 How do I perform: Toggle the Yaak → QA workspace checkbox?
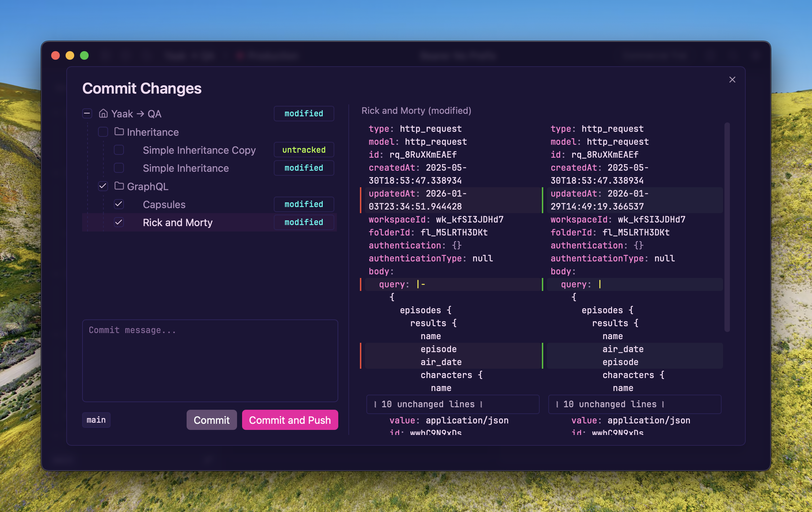(87, 114)
